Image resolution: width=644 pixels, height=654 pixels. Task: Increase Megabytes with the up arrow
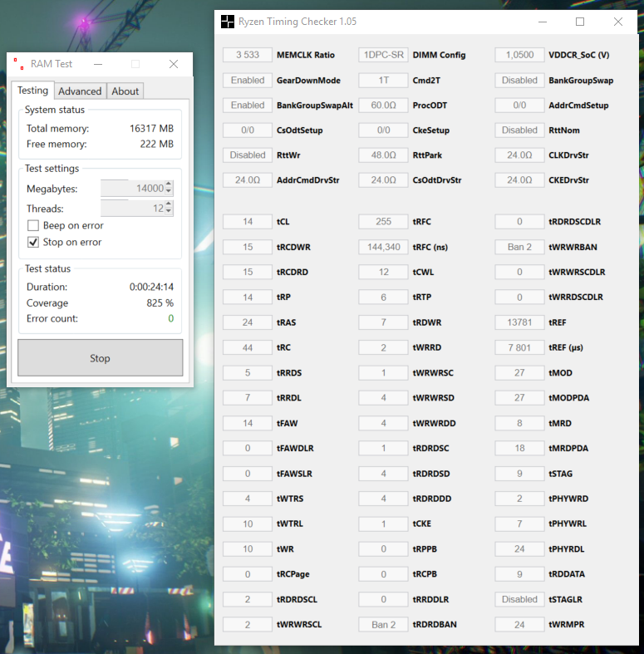coord(169,184)
